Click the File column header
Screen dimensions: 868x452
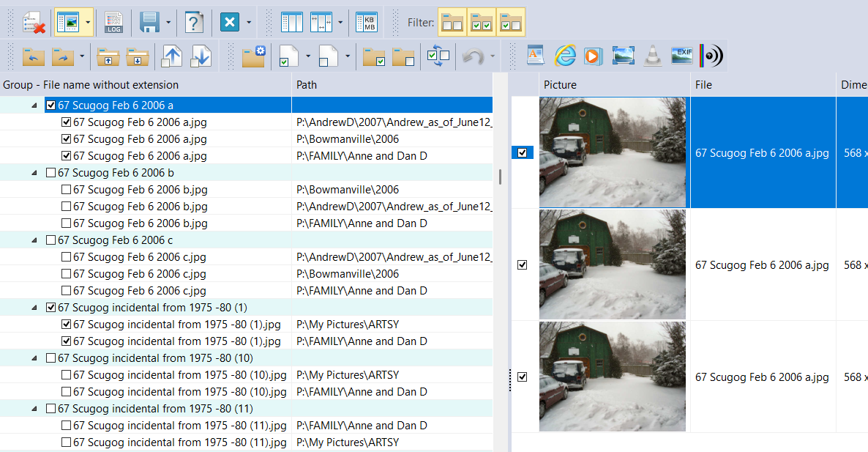click(x=703, y=85)
